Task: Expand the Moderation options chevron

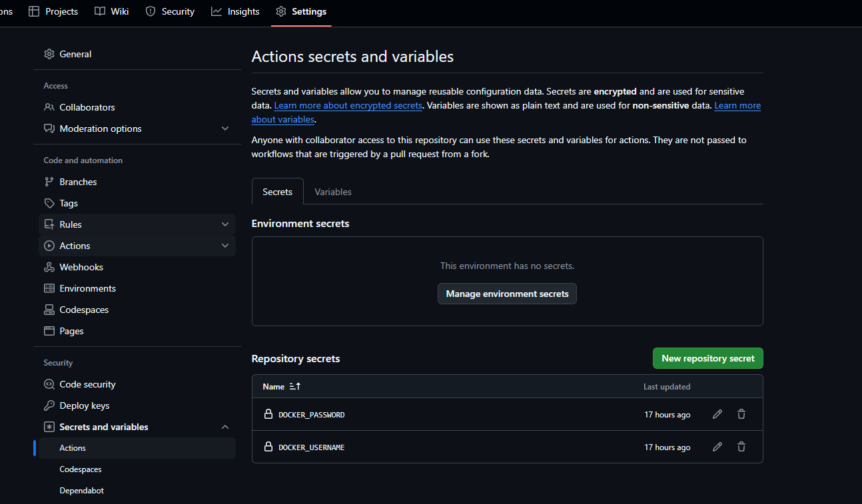Action: pos(225,128)
